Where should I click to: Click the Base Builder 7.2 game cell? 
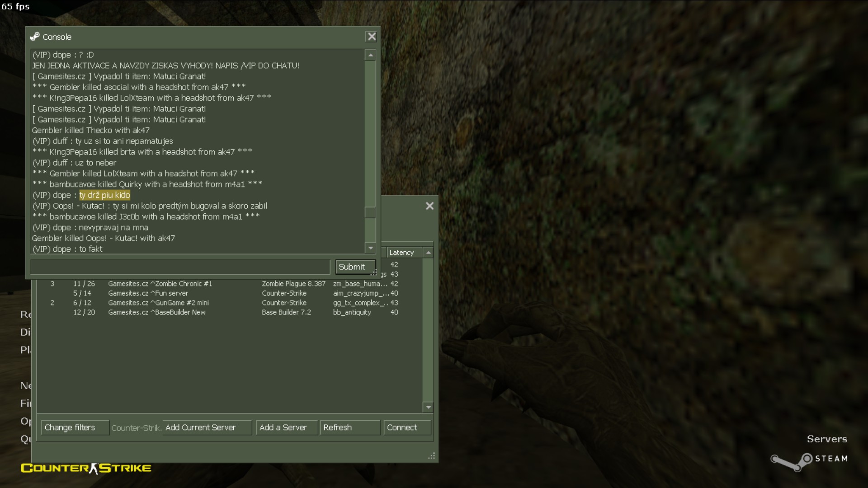coord(286,312)
